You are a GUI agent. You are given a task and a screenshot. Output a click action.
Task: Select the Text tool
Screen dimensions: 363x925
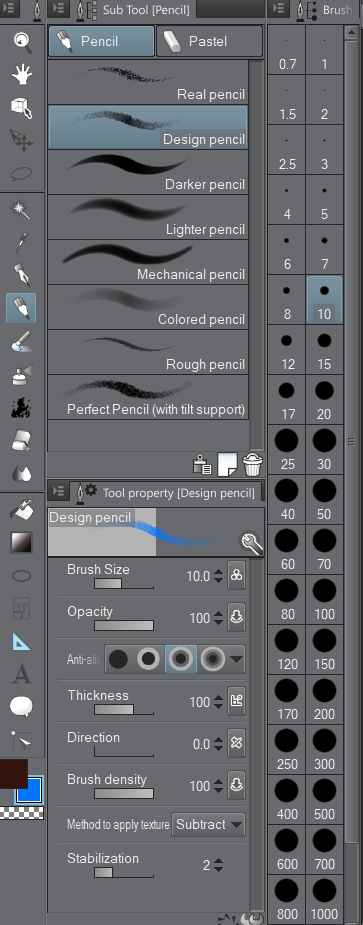[22, 673]
